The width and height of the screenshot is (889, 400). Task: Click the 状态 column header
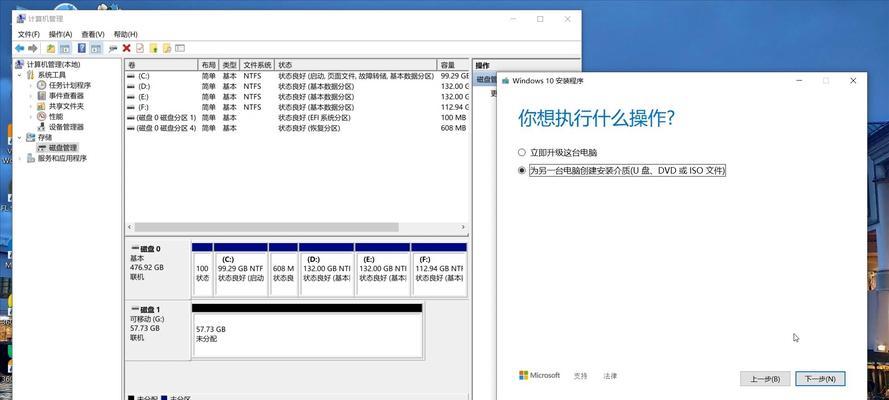click(x=355, y=65)
